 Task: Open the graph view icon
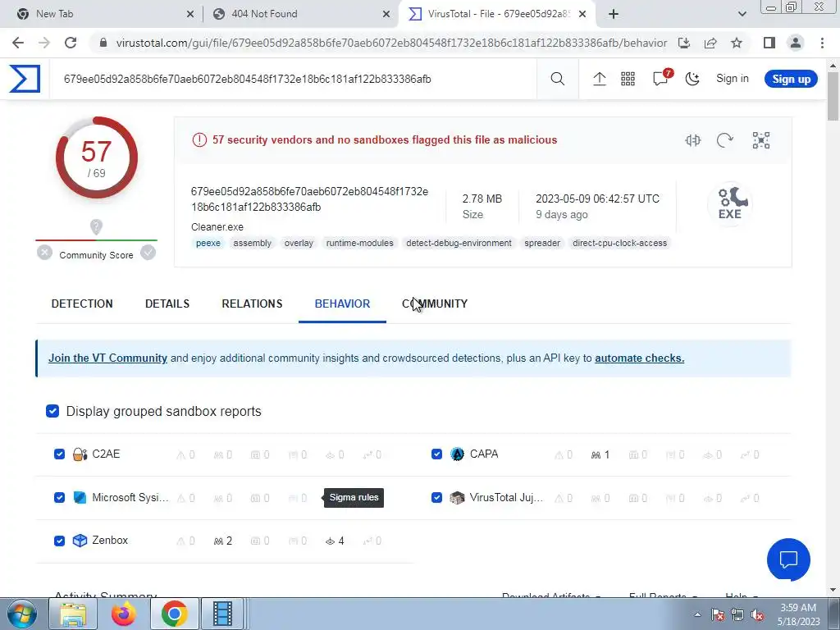tap(760, 140)
